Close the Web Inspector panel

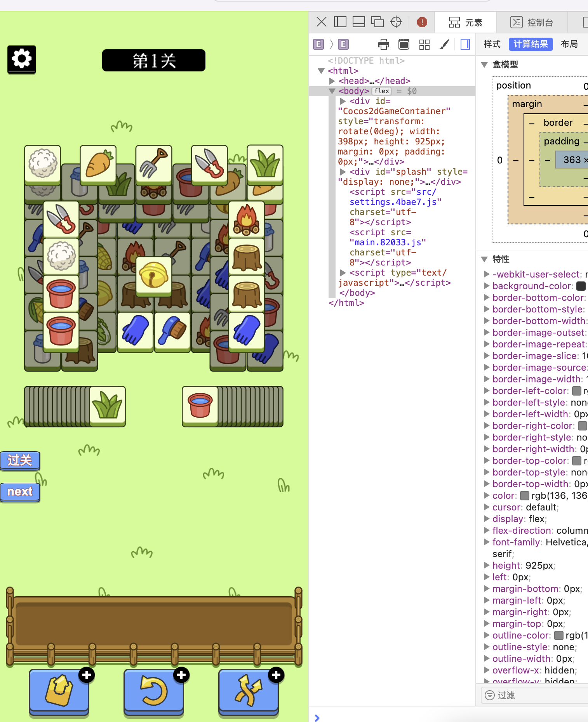[321, 22]
